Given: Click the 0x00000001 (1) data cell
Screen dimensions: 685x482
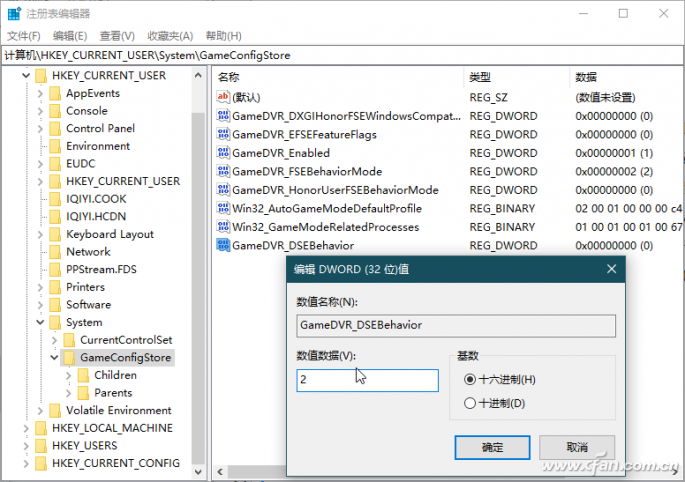Looking at the screenshot, I should (614, 153).
